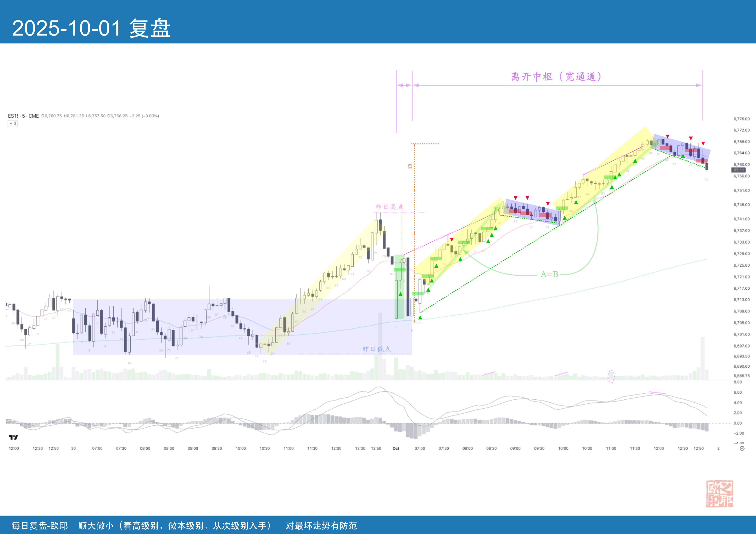The width and height of the screenshot is (756, 534).
Task: Click the green A=B curve label
Action: click(x=549, y=274)
